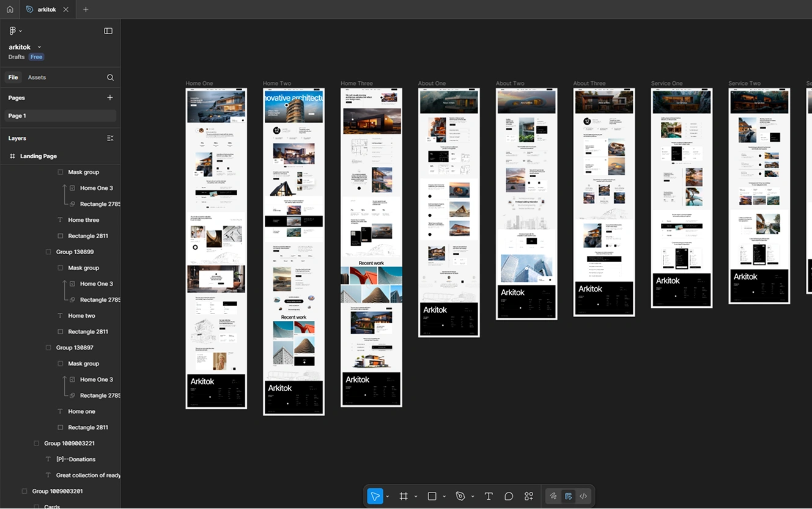
Task: Add a new page with plus icon
Action: coord(110,98)
